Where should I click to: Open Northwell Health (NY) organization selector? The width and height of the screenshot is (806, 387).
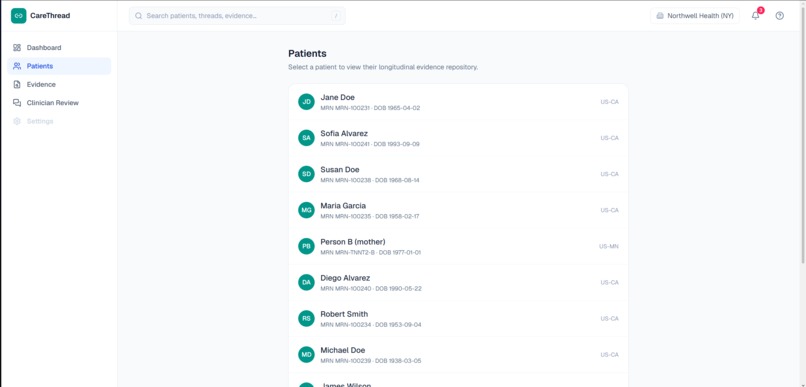click(x=695, y=16)
